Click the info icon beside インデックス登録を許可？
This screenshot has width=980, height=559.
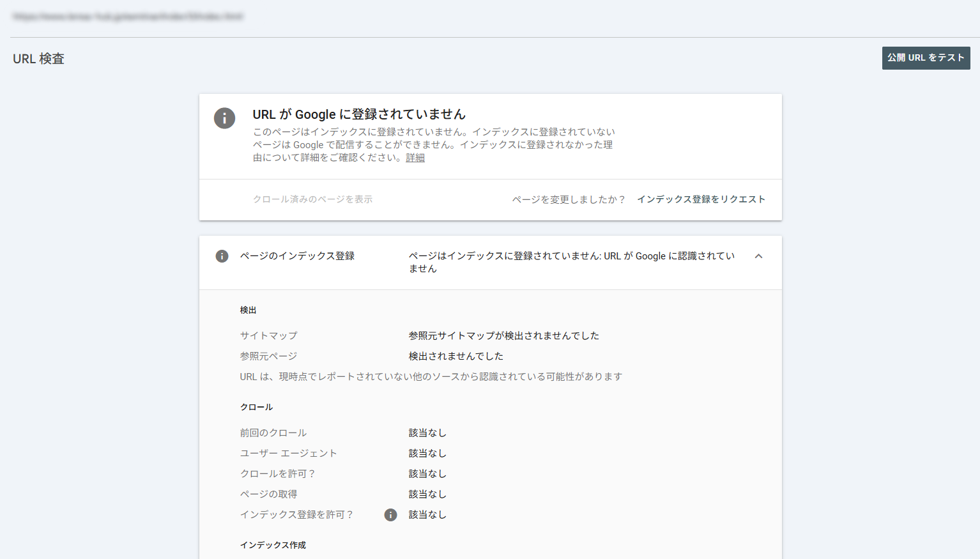(390, 515)
